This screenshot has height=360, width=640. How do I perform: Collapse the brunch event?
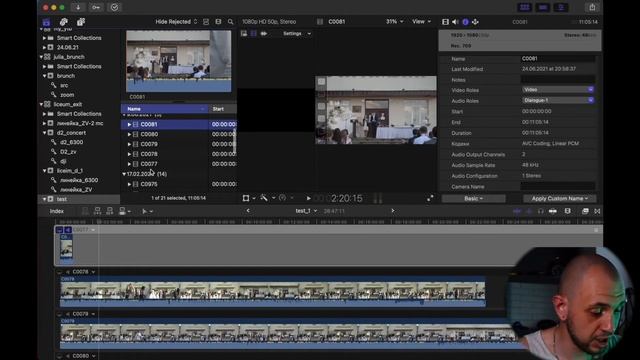click(44, 76)
